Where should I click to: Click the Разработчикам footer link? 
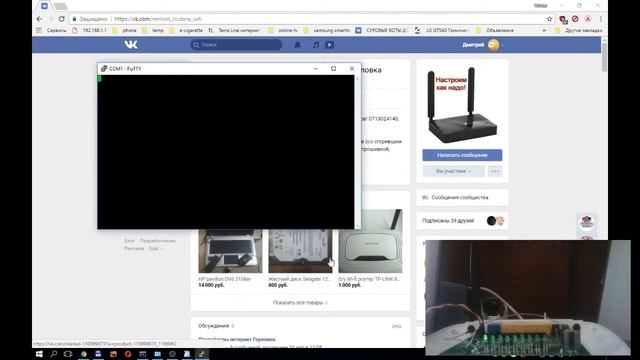click(158, 241)
